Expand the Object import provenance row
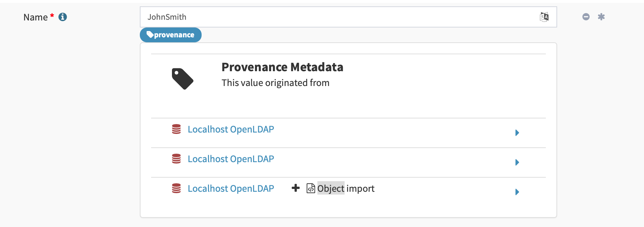The image size is (644, 227). click(517, 192)
